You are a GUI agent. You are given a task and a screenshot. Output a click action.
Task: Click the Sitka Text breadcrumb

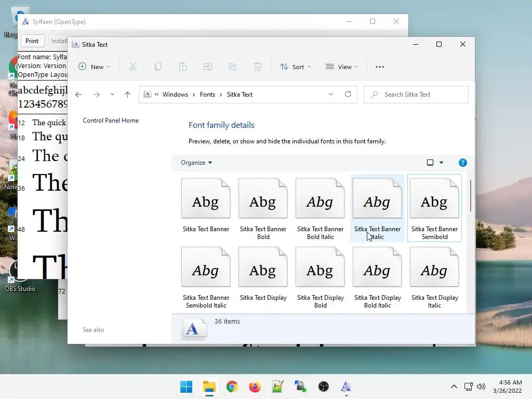pos(240,95)
